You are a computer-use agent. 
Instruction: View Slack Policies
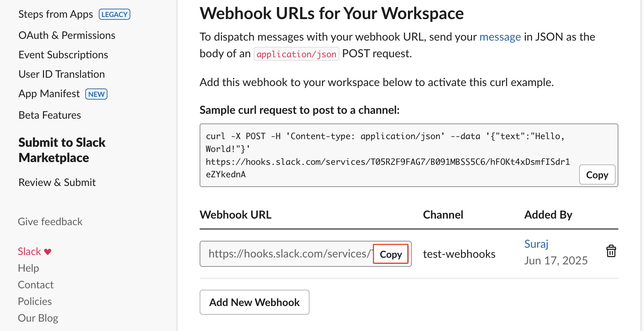(35, 301)
